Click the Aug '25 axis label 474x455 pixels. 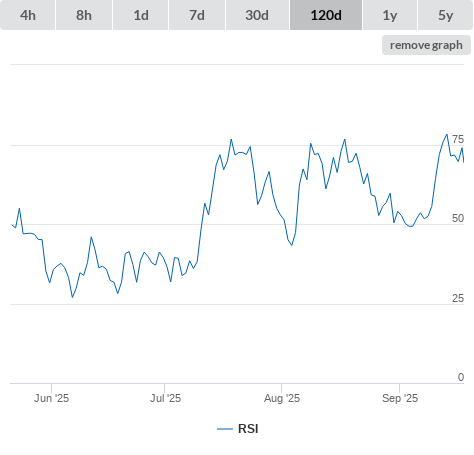(282, 398)
